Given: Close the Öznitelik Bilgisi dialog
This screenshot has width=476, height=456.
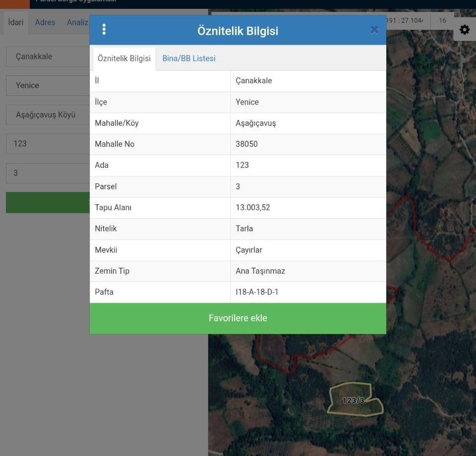Looking at the screenshot, I should coord(374,30).
